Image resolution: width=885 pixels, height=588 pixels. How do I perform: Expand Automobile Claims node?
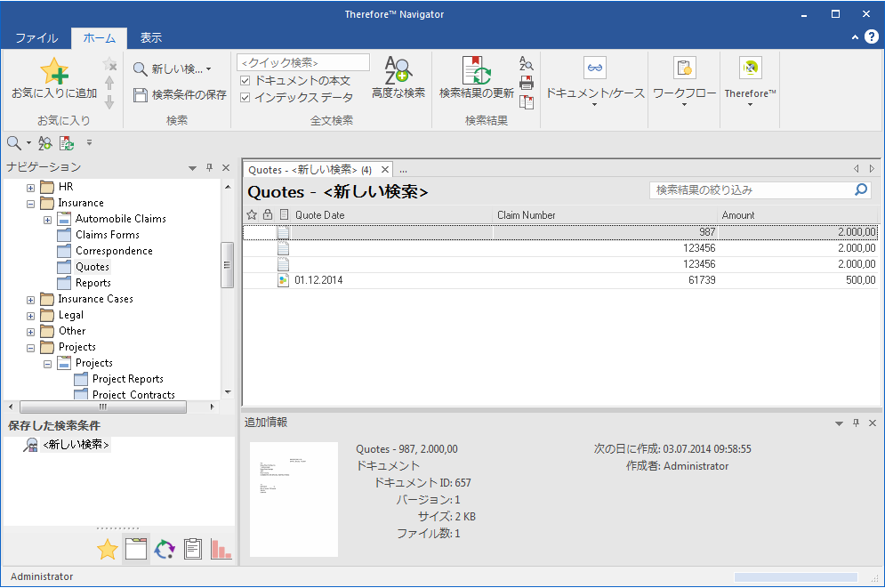47,220
